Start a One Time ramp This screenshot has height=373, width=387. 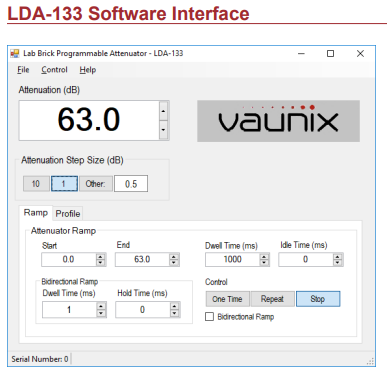[x=227, y=299]
